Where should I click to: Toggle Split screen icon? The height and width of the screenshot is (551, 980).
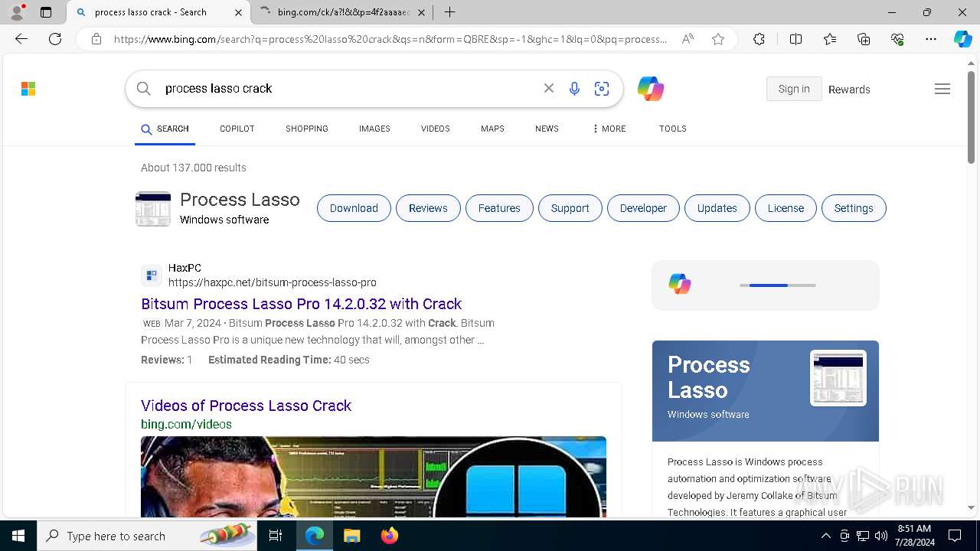tap(795, 39)
